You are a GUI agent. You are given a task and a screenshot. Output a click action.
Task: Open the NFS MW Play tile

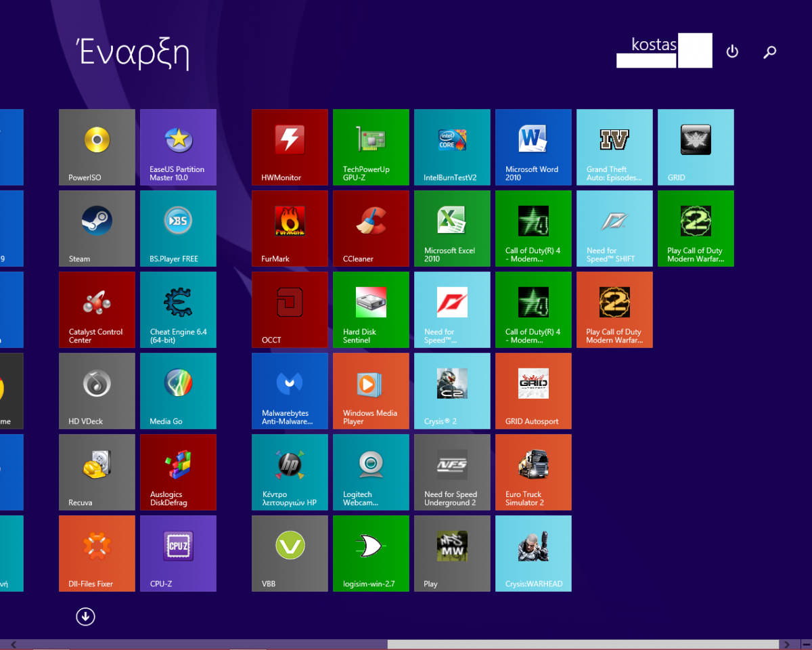[x=452, y=553]
